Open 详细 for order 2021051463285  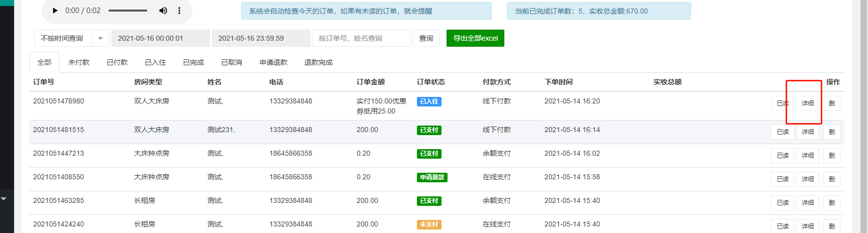[808, 203]
